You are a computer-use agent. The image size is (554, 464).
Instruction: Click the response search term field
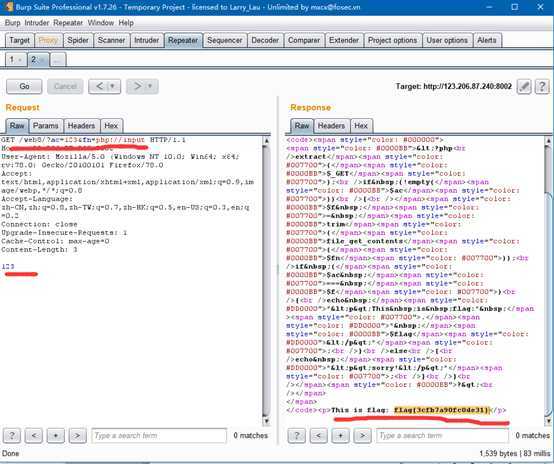point(443,435)
